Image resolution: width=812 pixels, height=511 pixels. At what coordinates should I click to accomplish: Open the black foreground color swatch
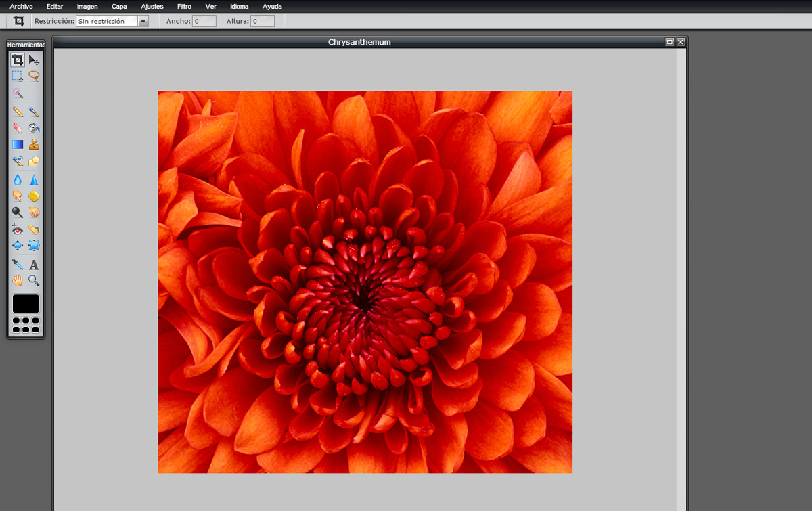pyautogui.click(x=26, y=304)
